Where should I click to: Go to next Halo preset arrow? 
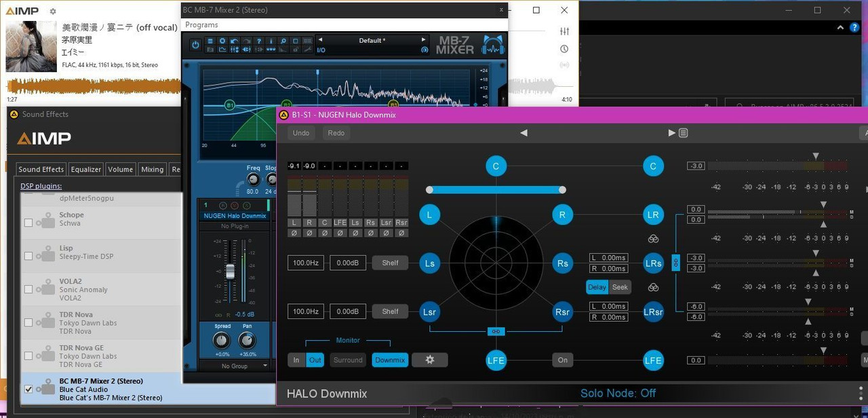671,133
